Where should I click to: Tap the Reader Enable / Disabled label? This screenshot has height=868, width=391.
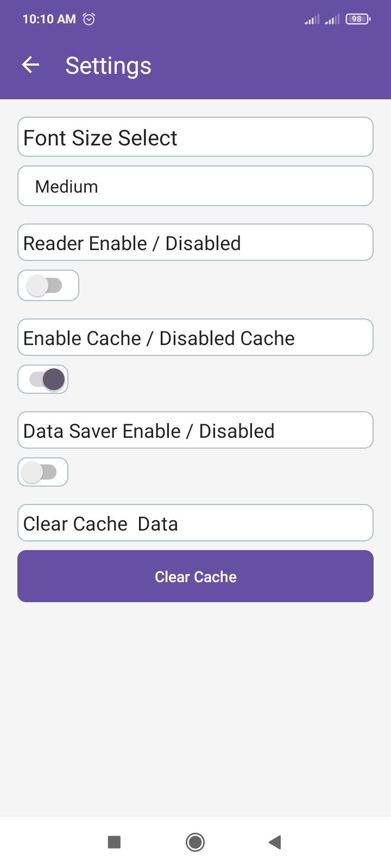(x=132, y=243)
